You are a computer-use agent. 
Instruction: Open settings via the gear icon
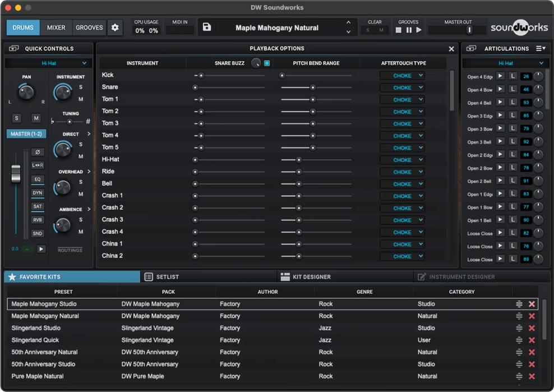point(115,27)
